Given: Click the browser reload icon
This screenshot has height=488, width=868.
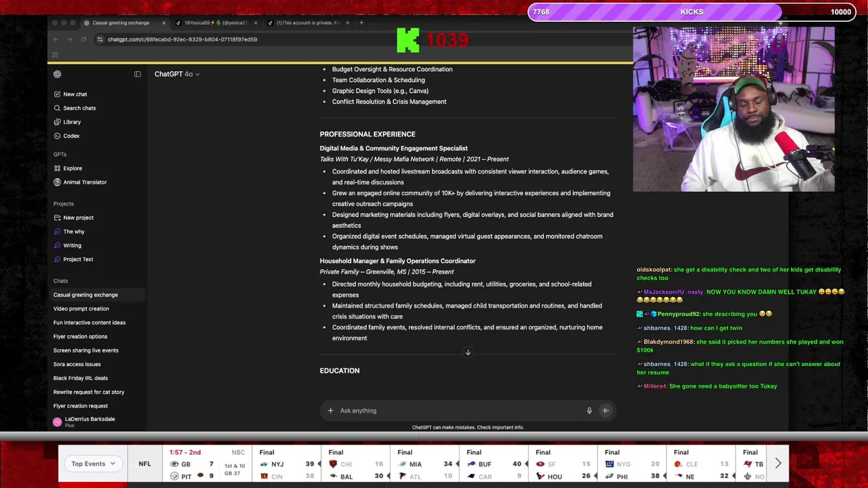Looking at the screenshot, I should [83, 39].
